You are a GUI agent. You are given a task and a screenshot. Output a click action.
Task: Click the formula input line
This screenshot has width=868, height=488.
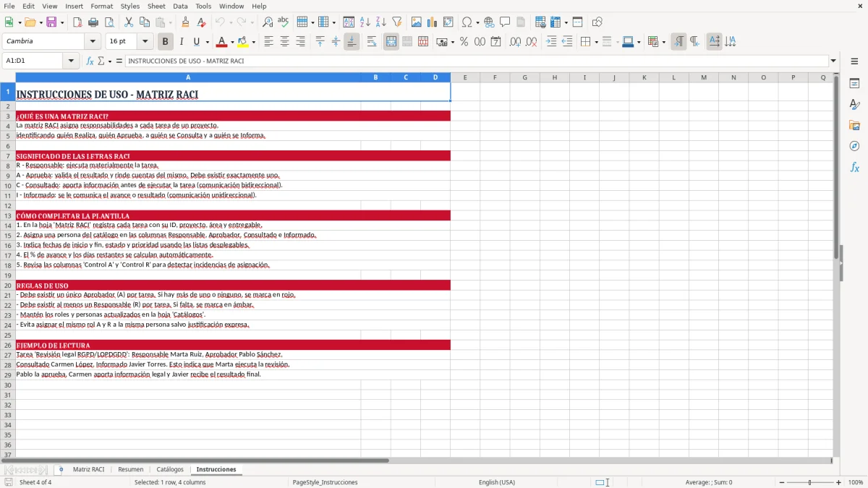(477, 61)
